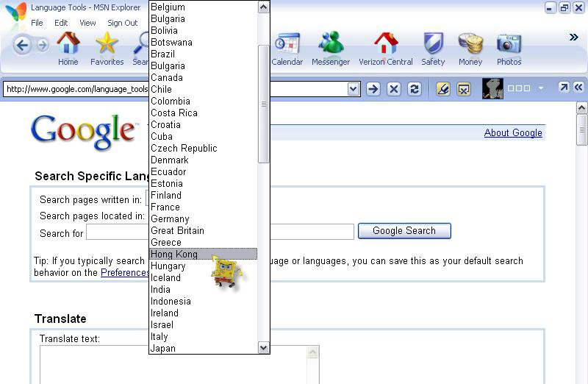Click the Forward arrow button
Image resolution: width=588 pixels, height=384 pixels.
[43, 45]
